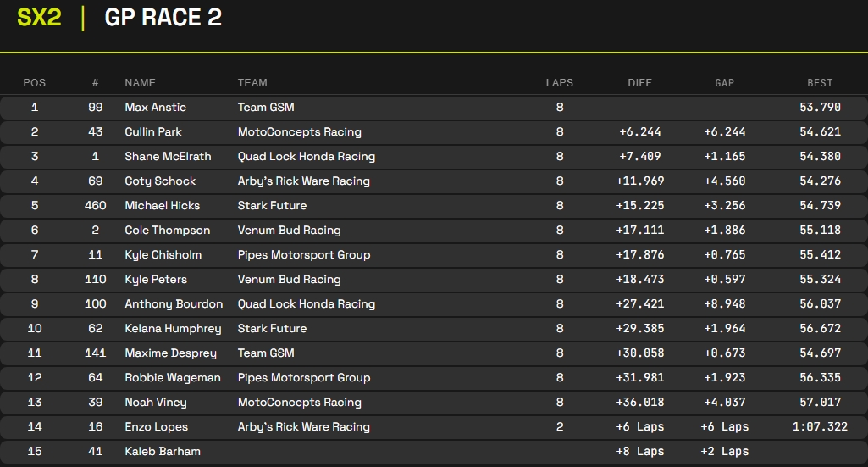Click the SX2 class heading

click(x=39, y=17)
